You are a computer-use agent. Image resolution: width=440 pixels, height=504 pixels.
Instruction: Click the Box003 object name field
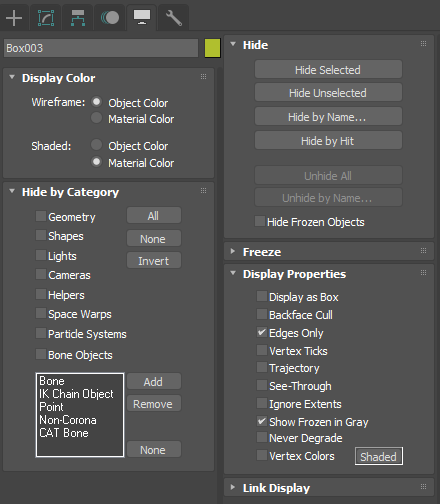click(101, 48)
